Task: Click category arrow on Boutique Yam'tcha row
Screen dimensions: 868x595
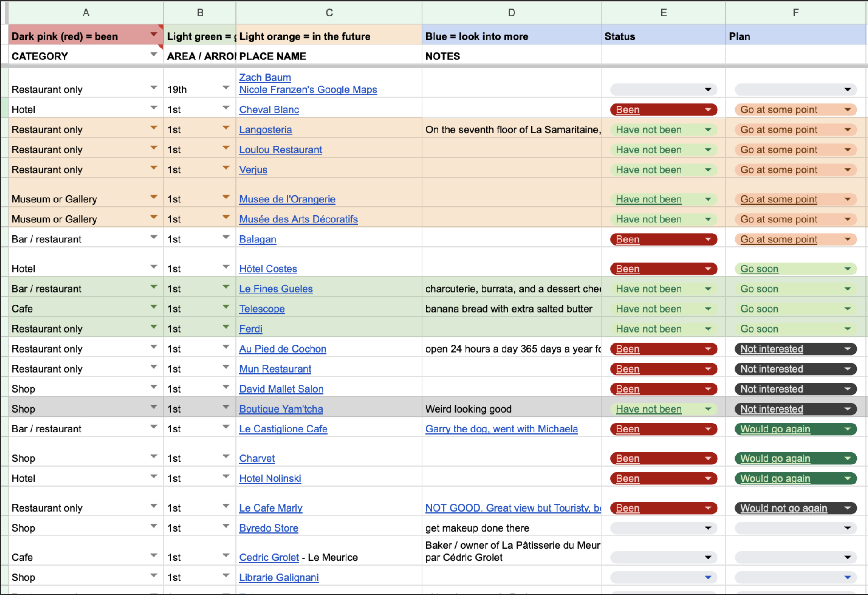Action: click(154, 407)
